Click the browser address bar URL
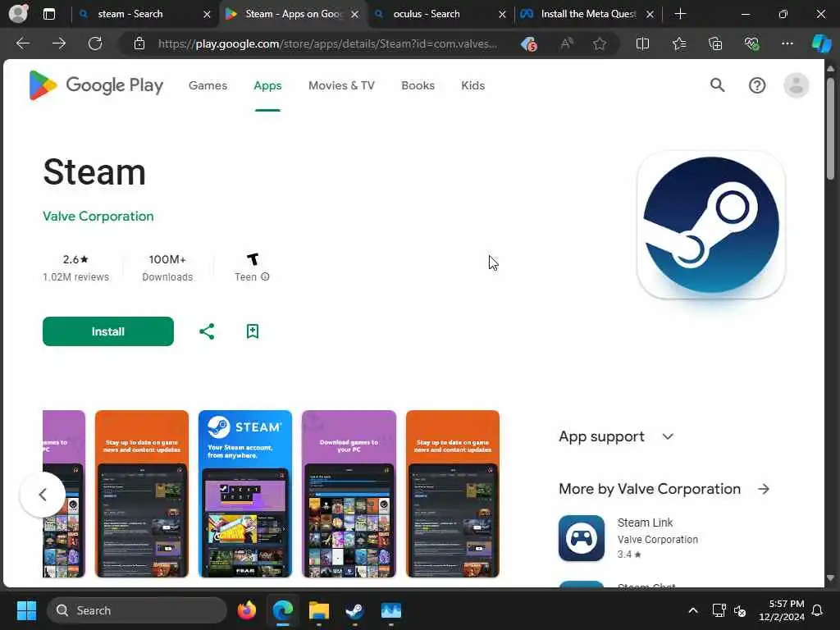840x630 pixels. [328, 43]
